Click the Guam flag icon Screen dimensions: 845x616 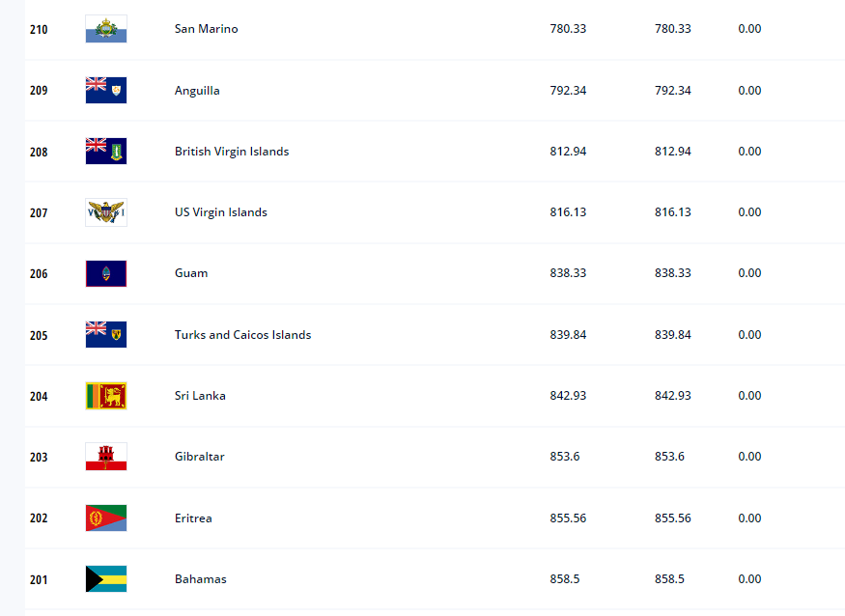tap(106, 273)
